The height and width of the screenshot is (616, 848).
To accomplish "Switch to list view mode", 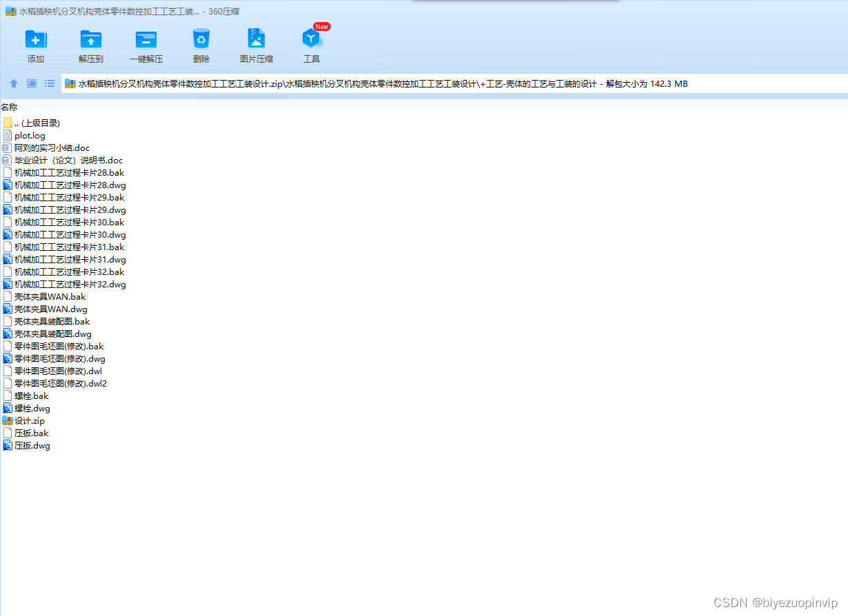I will pos(50,83).
